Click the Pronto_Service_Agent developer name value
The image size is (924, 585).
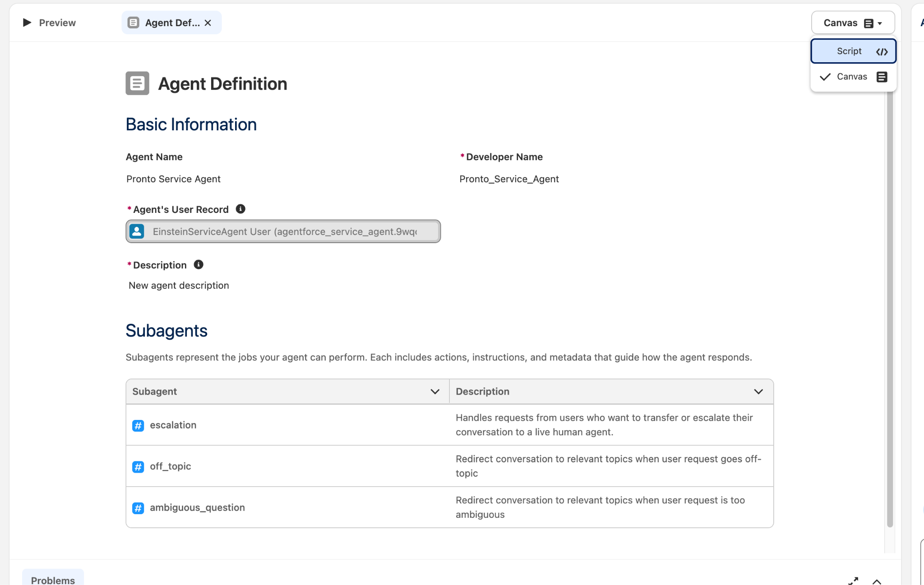pyautogui.click(x=509, y=179)
